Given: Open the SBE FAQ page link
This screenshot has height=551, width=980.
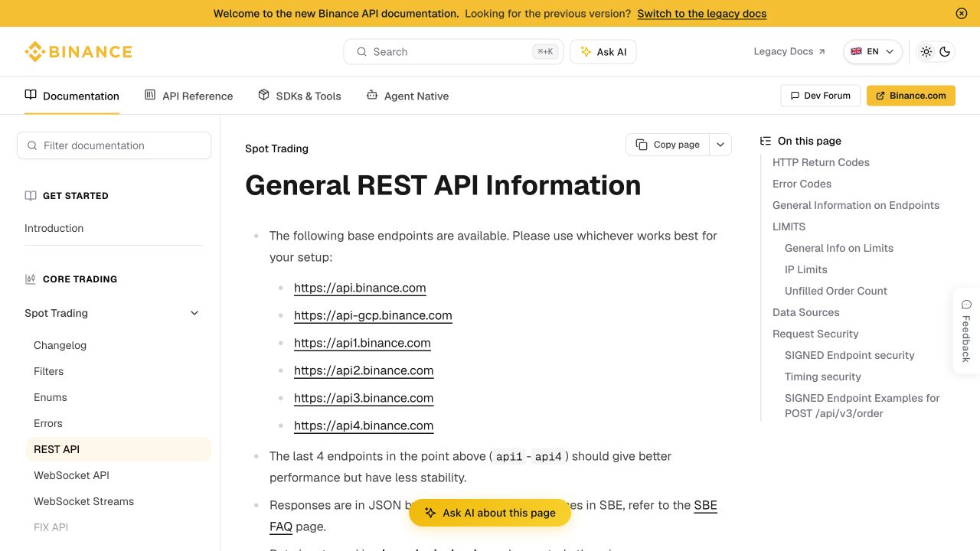Looking at the screenshot, I should [705, 505].
